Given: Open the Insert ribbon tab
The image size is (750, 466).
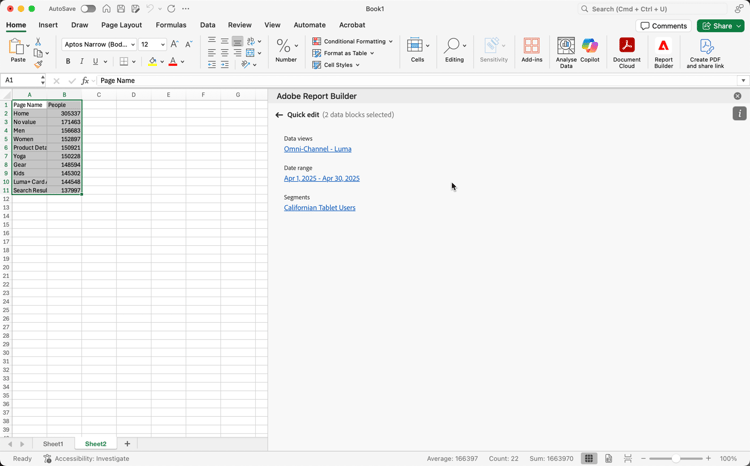Looking at the screenshot, I should coord(48,25).
